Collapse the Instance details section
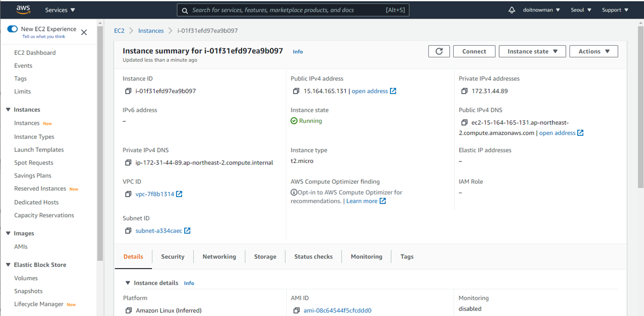 (x=128, y=283)
